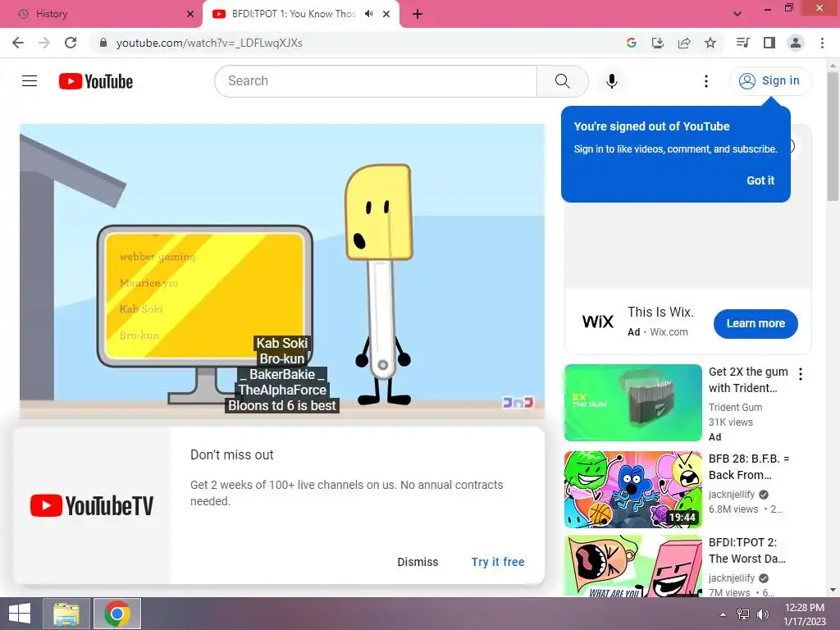
Task: Share this page icon in address bar
Action: point(684,43)
